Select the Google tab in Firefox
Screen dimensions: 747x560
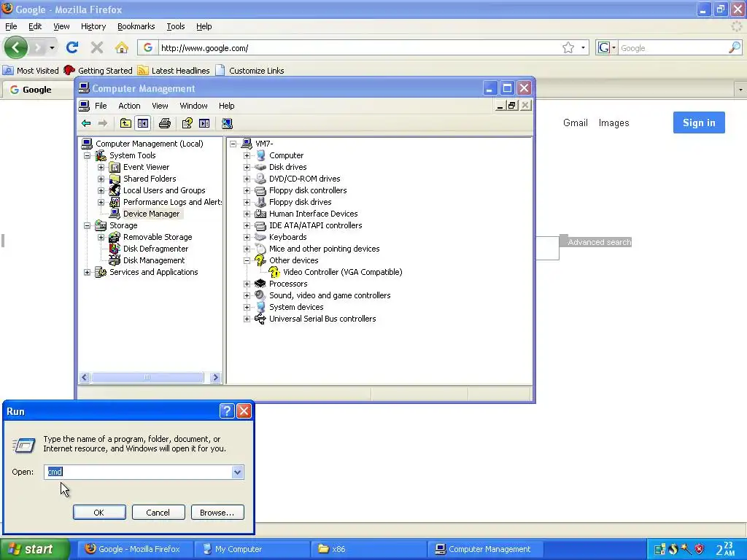click(37, 90)
